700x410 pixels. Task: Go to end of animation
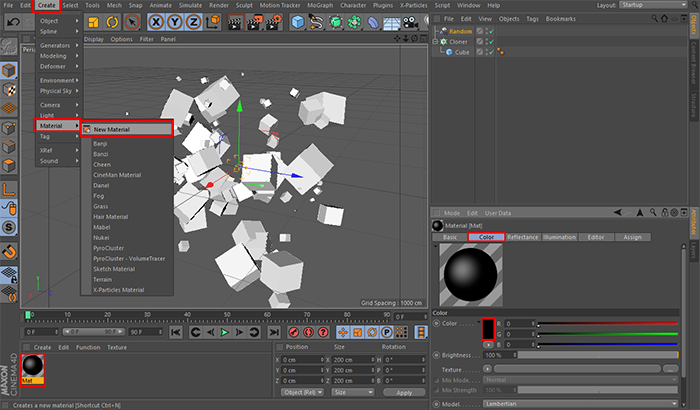click(x=274, y=332)
